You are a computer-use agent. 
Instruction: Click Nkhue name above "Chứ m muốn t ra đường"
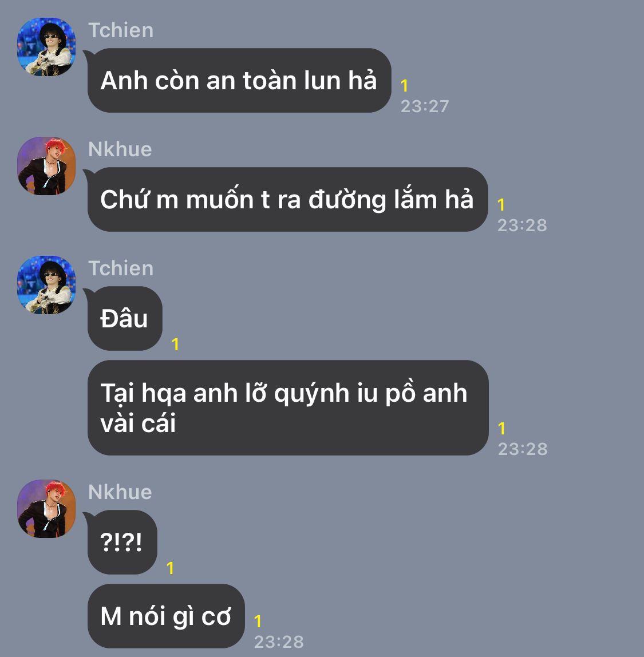point(120,149)
